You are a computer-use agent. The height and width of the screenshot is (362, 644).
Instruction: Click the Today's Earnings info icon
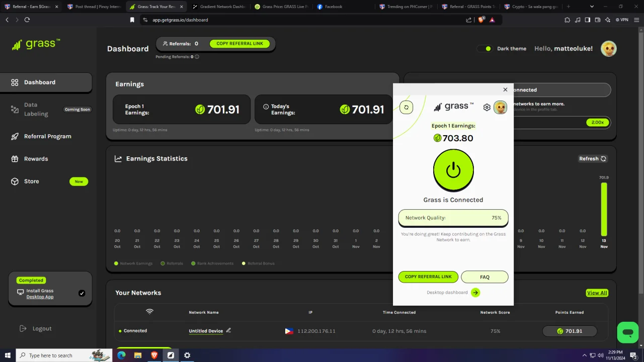tap(266, 107)
